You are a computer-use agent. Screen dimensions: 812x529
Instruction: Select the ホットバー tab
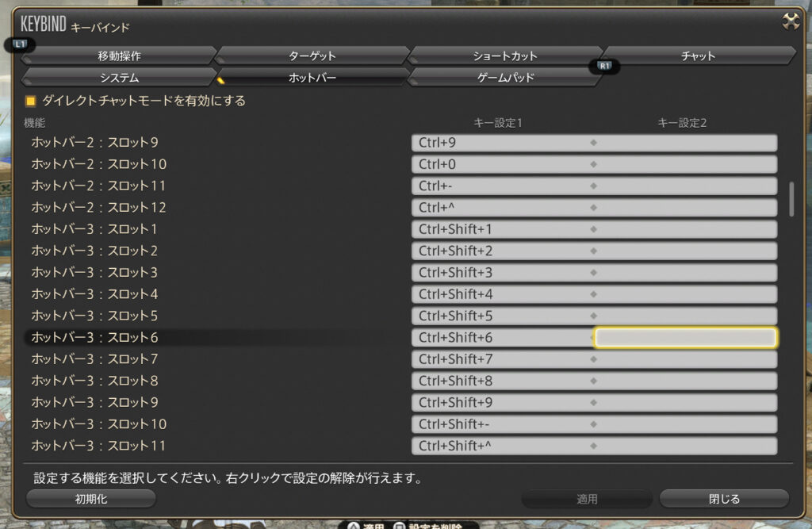[x=312, y=77]
